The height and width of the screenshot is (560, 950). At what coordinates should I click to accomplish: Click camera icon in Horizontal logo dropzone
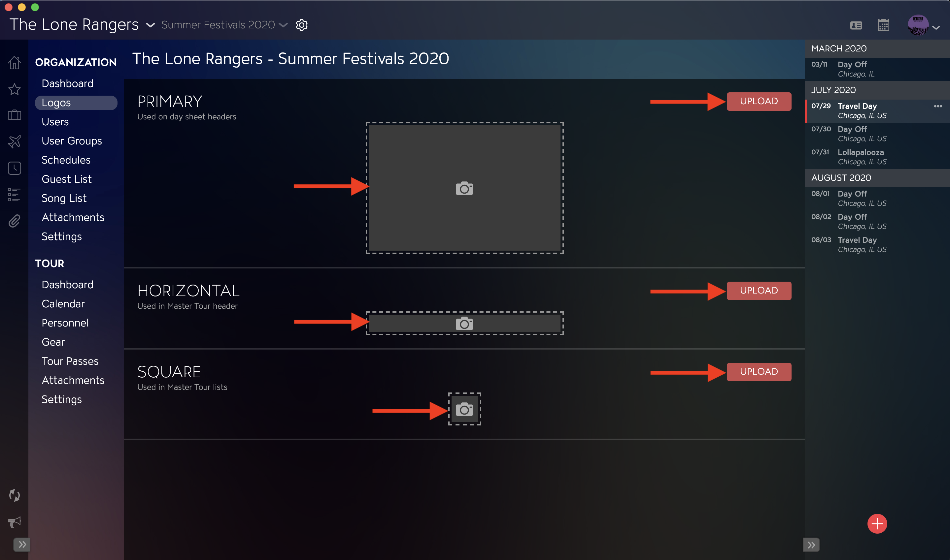pos(464,324)
